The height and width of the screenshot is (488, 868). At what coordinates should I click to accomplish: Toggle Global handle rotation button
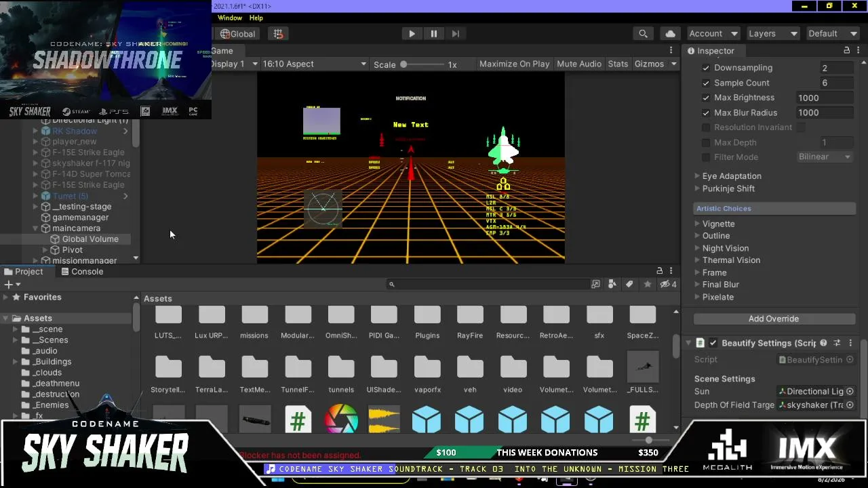coord(238,34)
